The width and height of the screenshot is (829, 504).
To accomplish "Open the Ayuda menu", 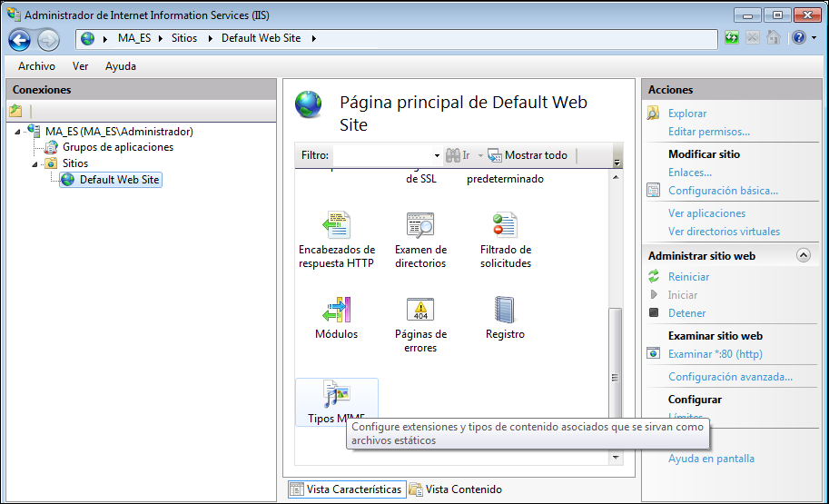I will (x=121, y=66).
